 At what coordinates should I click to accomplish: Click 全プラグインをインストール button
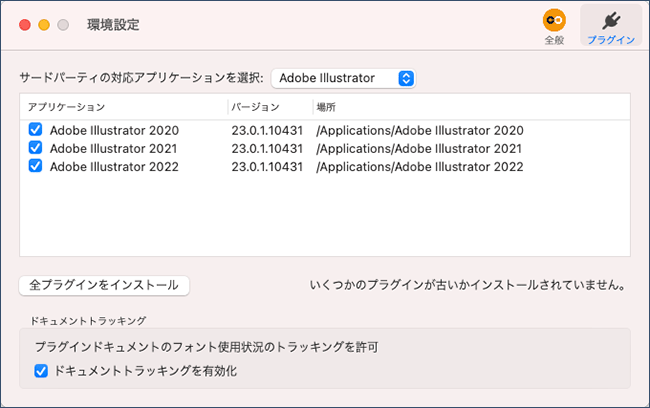click(104, 285)
